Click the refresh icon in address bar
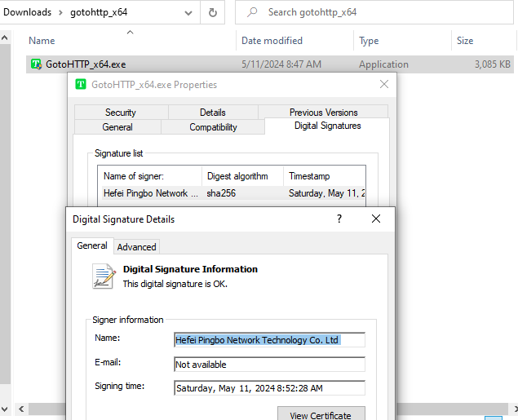The width and height of the screenshot is (518, 420). coord(213,12)
